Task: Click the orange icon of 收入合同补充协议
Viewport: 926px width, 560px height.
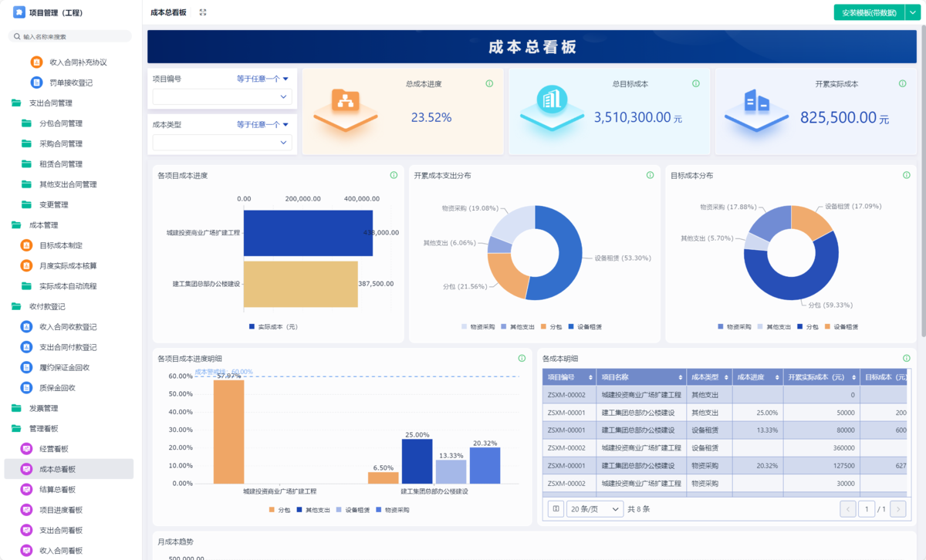Action: click(36, 62)
